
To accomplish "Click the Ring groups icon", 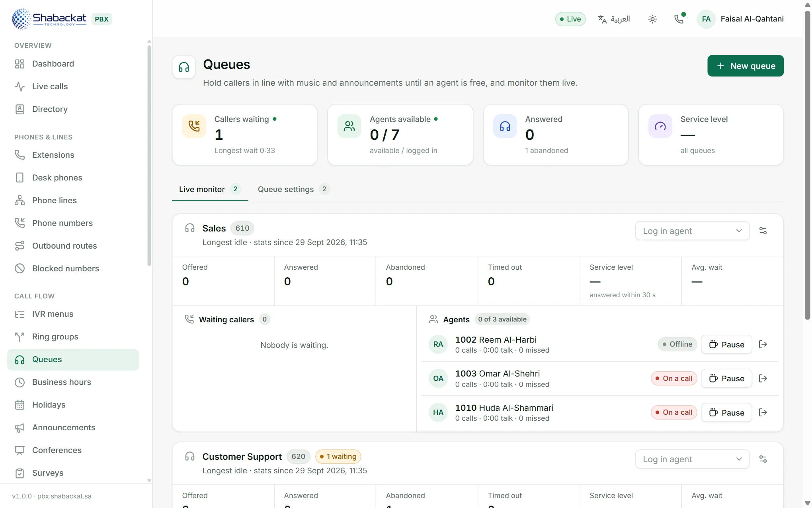I will (20, 337).
